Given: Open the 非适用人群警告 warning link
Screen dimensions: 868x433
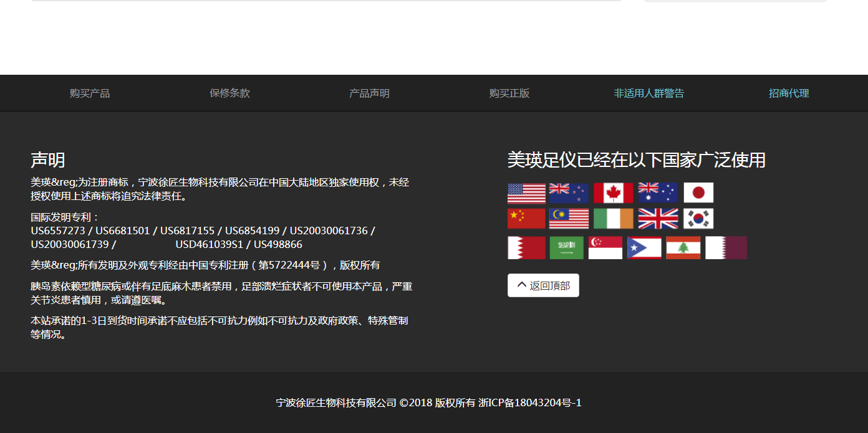Looking at the screenshot, I should pyautogui.click(x=649, y=93).
